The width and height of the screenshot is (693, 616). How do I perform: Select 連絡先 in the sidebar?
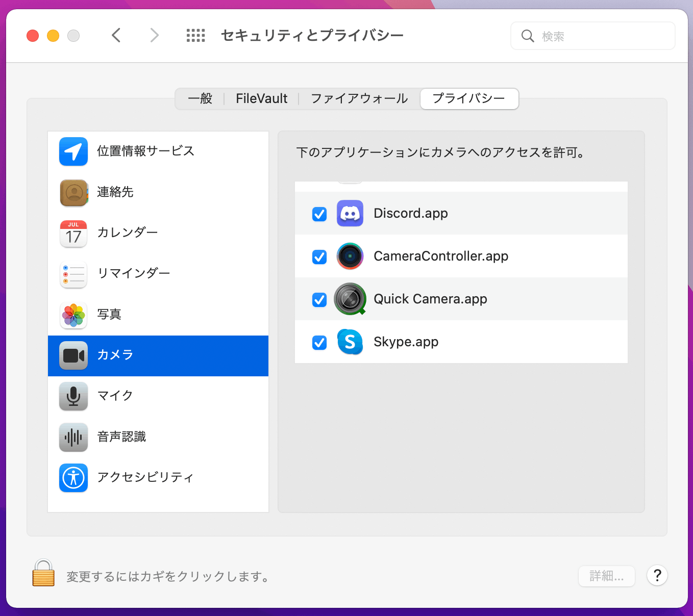pyautogui.click(x=158, y=192)
